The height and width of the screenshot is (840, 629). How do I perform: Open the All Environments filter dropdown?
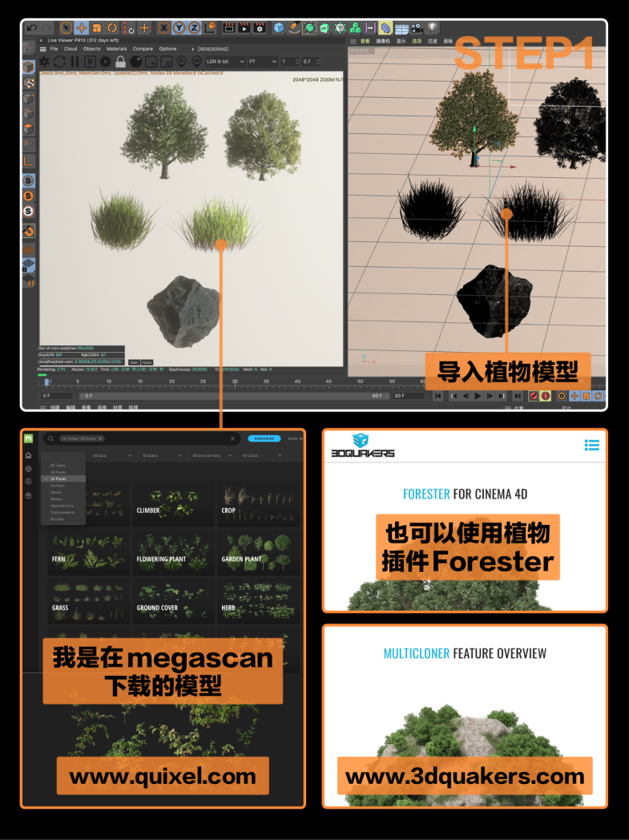click(x=211, y=455)
